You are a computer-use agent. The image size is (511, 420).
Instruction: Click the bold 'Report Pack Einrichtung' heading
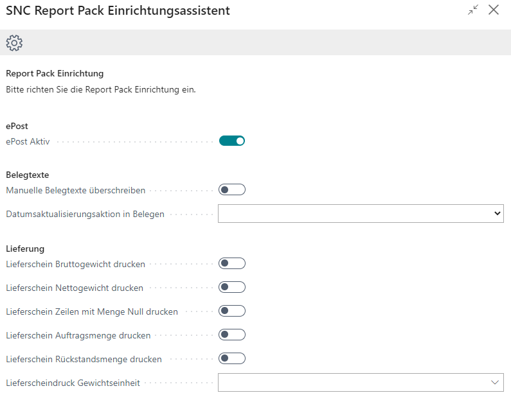pyautogui.click(x=55, y=74)
